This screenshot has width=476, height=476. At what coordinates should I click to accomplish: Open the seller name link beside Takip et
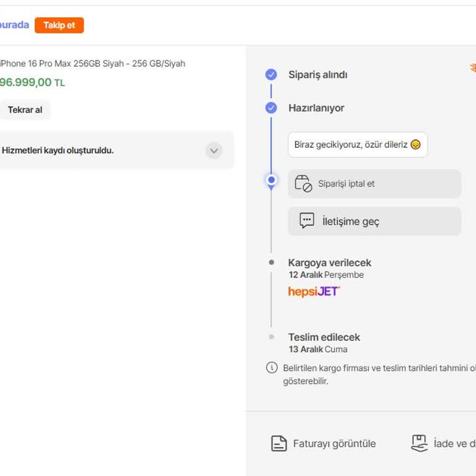pos(14,25)
